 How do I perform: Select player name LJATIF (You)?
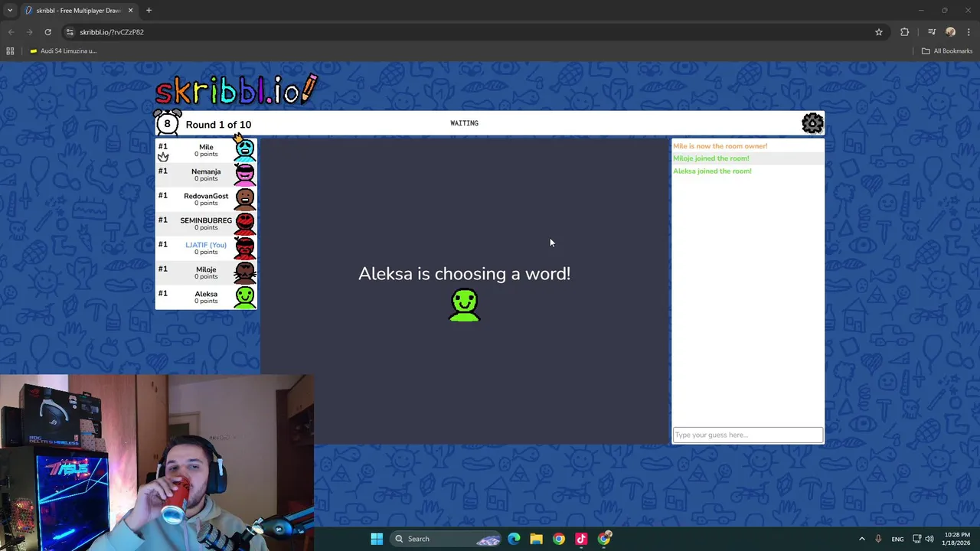pos(206,245)
